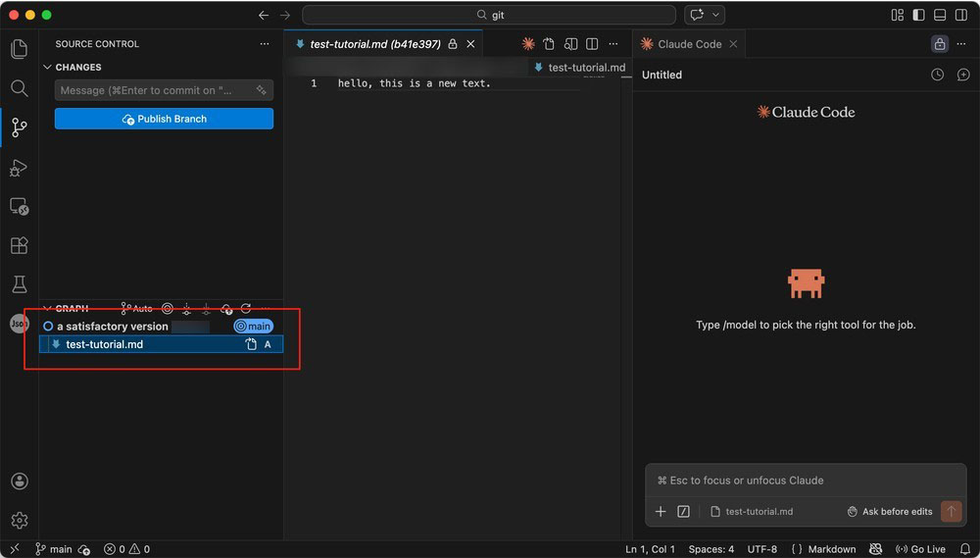The image size is (980, 558).
Task: Click go to current history item icon
Action: (167, 308)
